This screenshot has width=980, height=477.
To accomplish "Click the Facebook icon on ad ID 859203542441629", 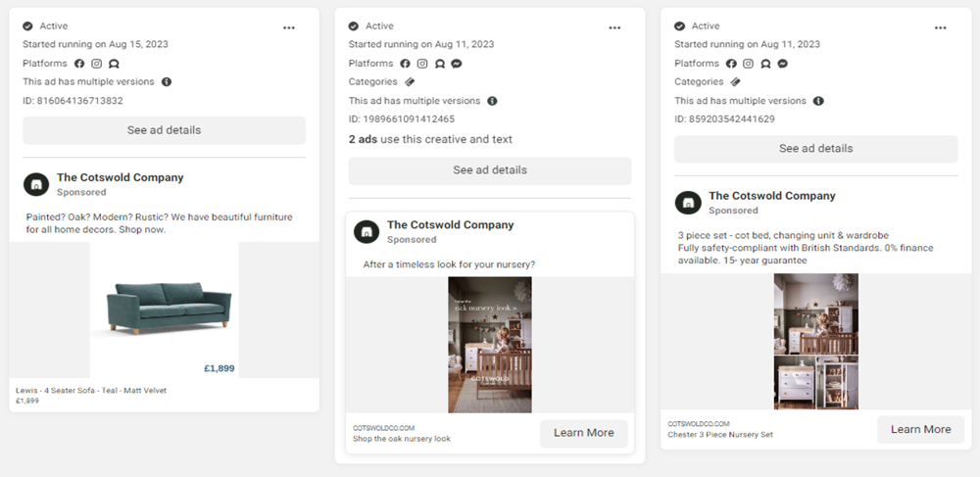I will (x=731, y=63).
